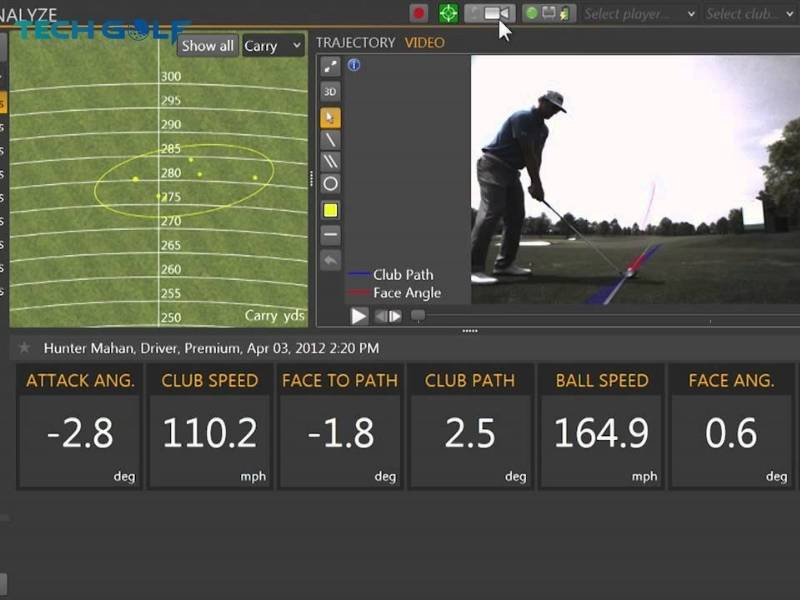Select the parallel lines drawing tool
This screenshot has height=600, width=800.
330,162
